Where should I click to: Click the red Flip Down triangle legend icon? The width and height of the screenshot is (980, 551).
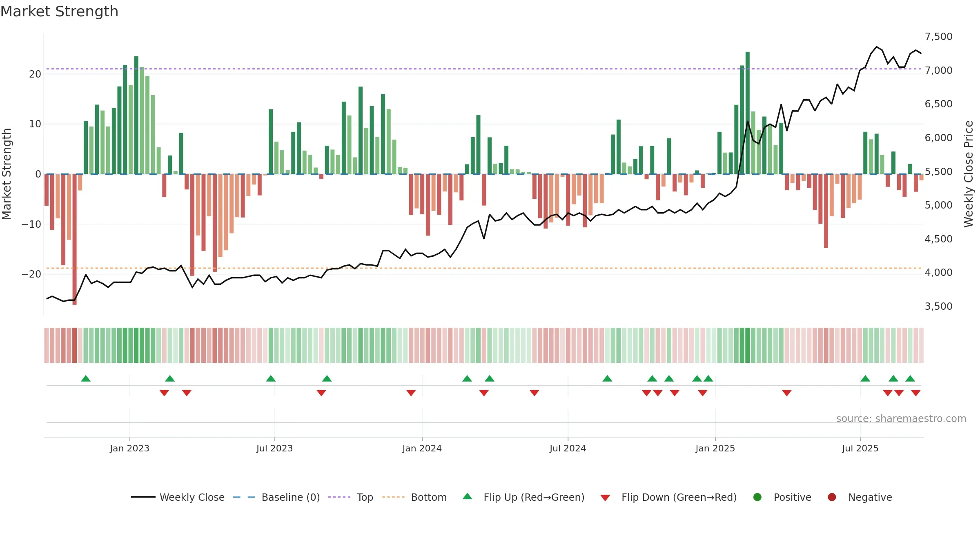[605, 498]
